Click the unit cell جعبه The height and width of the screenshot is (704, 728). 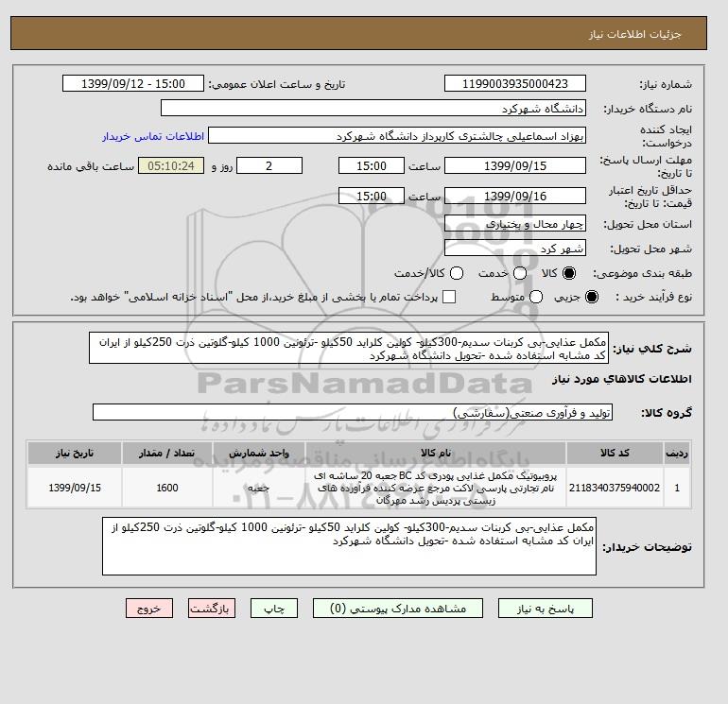(x=259, y=488)
